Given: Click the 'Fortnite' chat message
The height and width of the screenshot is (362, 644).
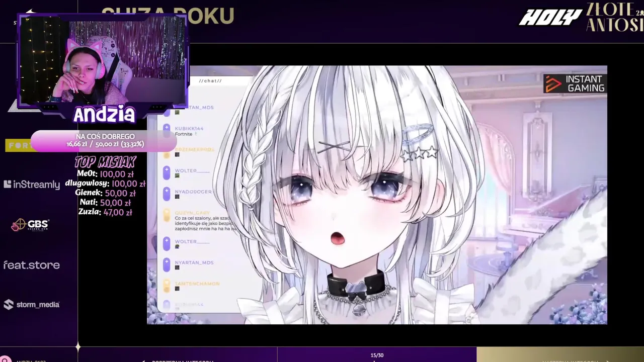Looking at the screenshot, I should (x=184, y=134).
